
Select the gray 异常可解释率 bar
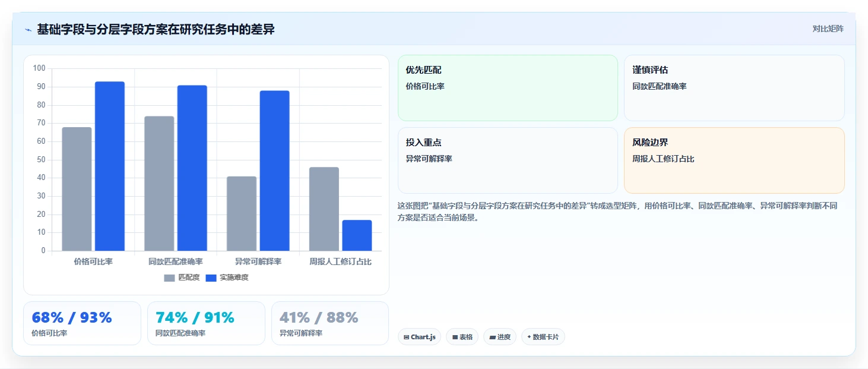[242, 213]
